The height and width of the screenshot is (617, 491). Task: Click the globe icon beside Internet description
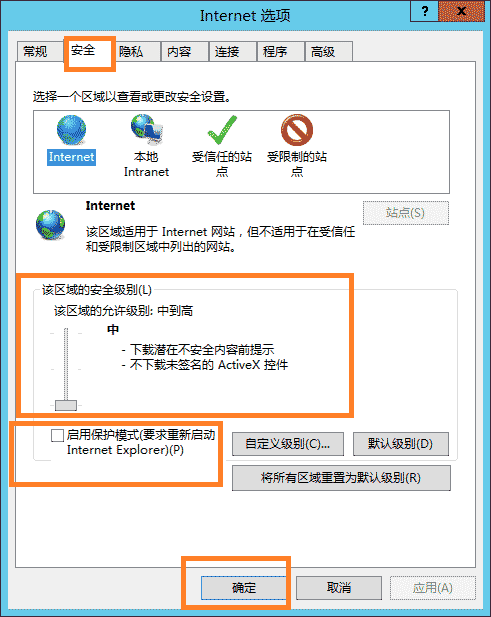pos(50,225)
